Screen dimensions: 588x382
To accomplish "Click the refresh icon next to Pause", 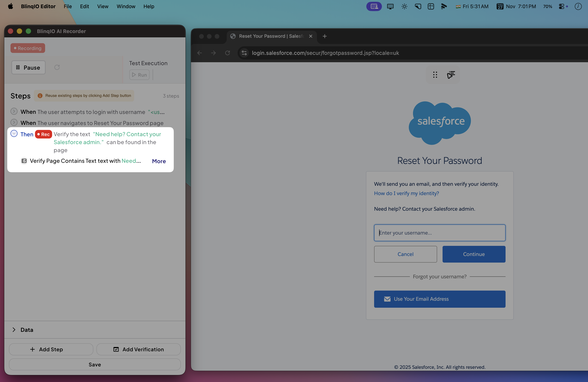I will (57, 67).
